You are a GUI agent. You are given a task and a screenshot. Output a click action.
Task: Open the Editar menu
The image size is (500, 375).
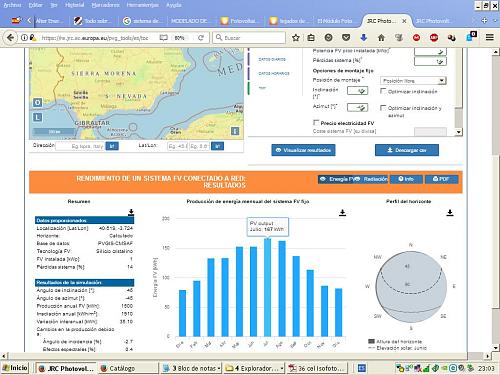click(x=35, y=5)
